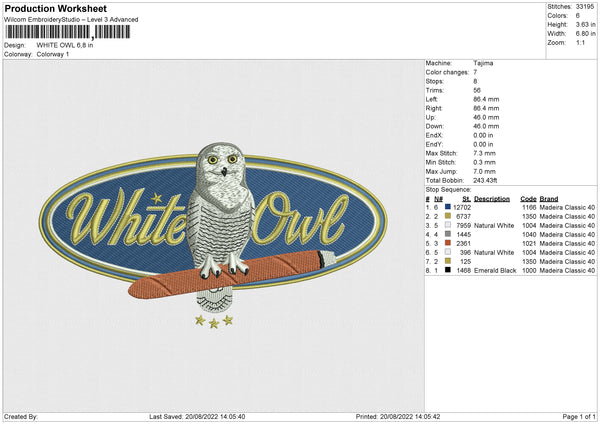Choose the gray swatch next to 1445
The width and height of the screenshot is (600, 424).
tap(448, 234)
